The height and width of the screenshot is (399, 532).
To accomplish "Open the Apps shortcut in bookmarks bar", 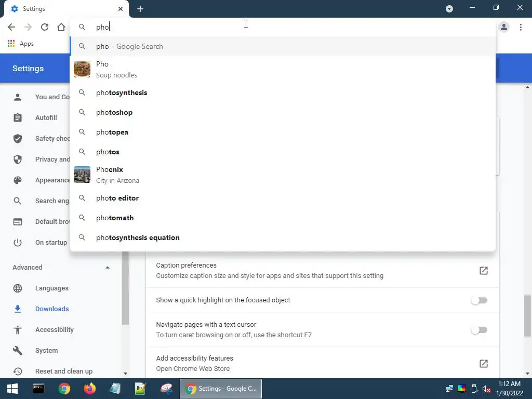I will [x=21, y=44].
